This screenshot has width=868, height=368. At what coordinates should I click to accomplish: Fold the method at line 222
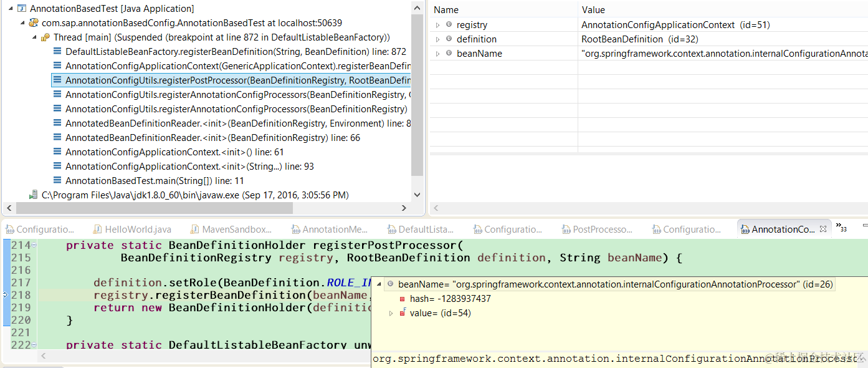34,345
